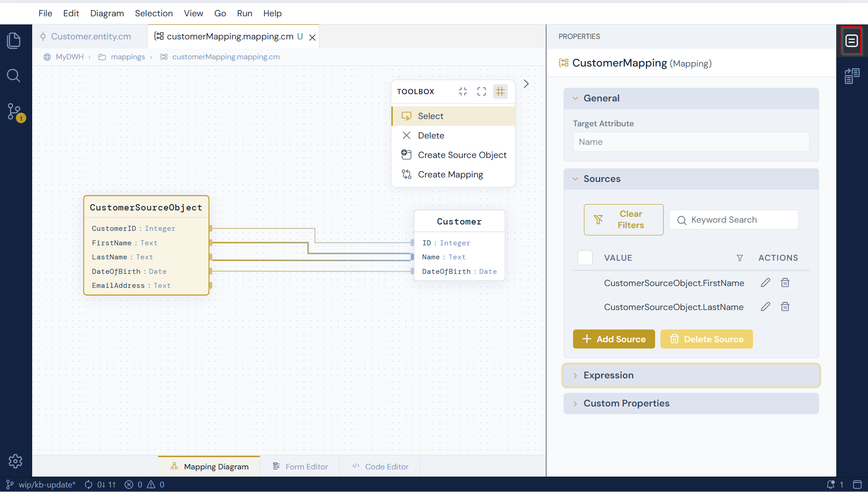Viewport: 868px width, 492px height.
Task: Open the View menu
Action: (193, 13)
